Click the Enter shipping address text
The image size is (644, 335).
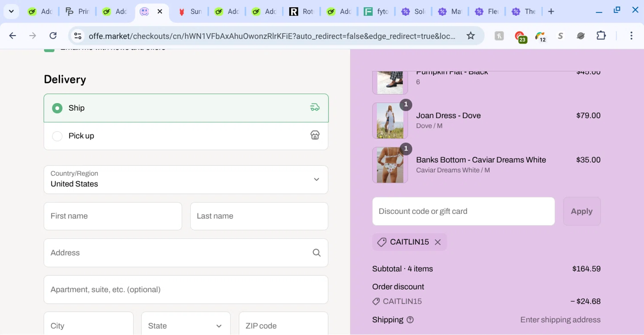(x=560, y=320)
